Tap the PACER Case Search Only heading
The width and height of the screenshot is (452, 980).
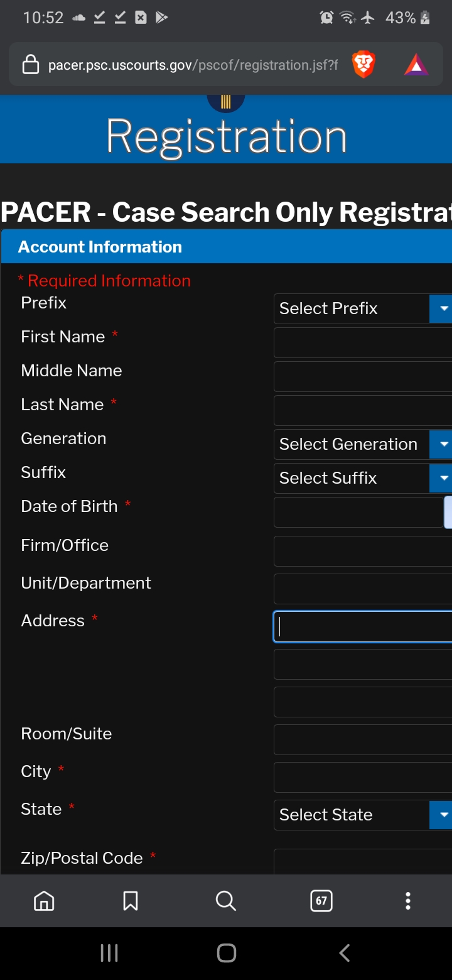(x=226, y=212)
